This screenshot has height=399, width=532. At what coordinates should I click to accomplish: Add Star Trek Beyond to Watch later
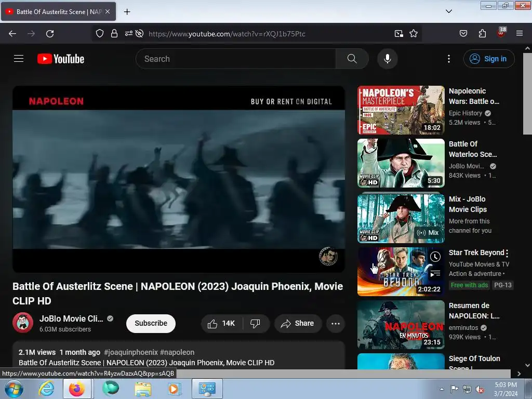coord(435,257)
